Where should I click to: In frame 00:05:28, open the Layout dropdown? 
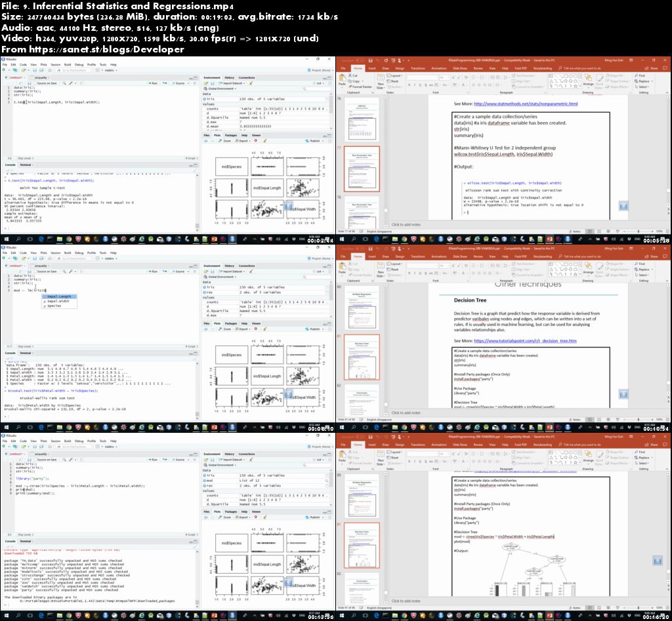coord(395,76)
